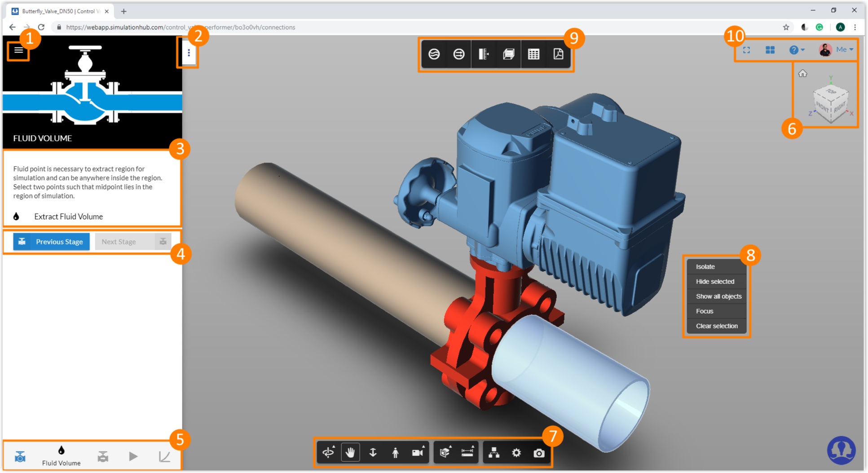Select the Measure tool
The height and width of the screenshot is (473, 868).
coord(467,453)
